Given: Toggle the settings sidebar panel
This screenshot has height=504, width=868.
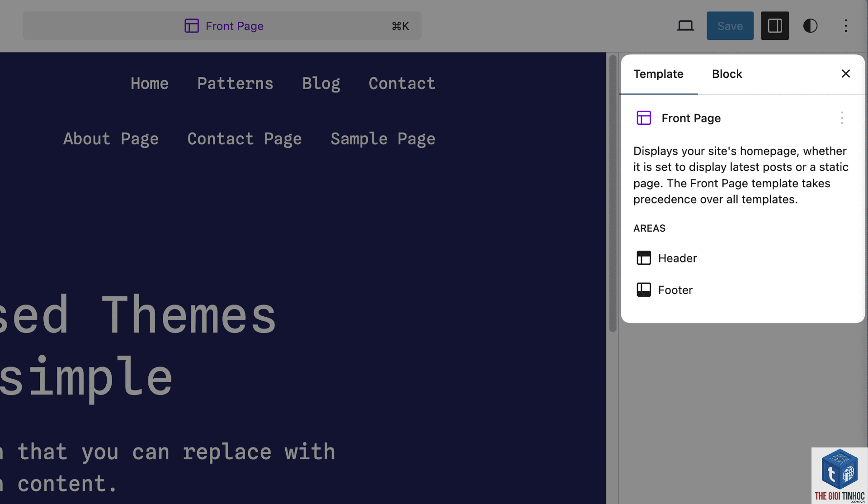Looking at the screenshot, I should pos(774,26).
